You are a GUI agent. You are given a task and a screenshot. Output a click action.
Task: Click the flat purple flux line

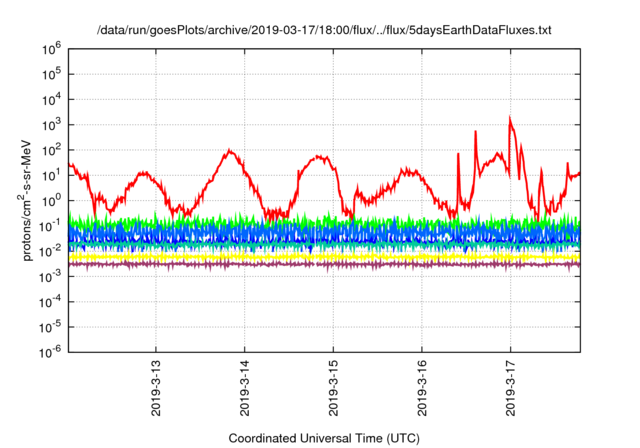324,265
